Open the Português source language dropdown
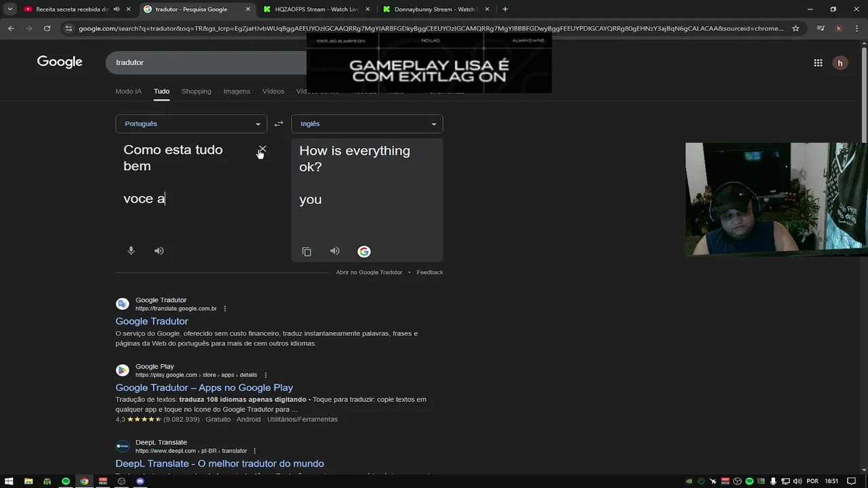Image resolution: width=868 pixels, height=488 pixels. tap(191, 124)
